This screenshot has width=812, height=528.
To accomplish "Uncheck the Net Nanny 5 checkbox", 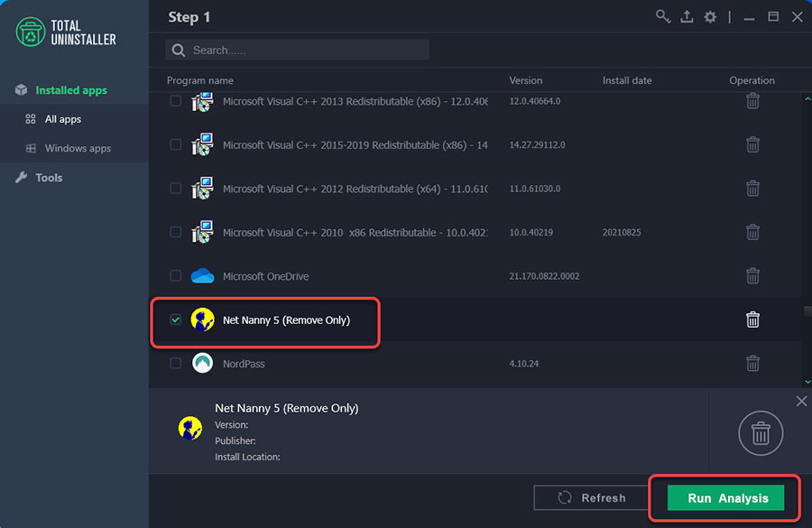I will [x=176, y=320].
